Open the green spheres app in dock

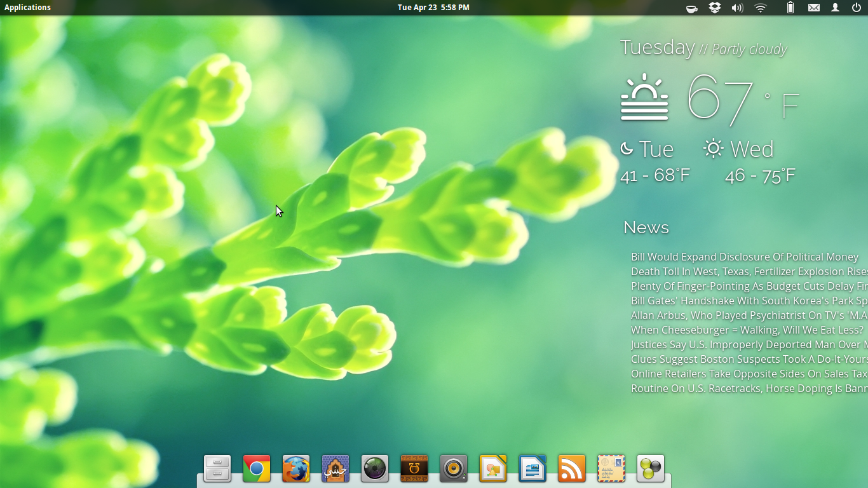click(651, 469)
